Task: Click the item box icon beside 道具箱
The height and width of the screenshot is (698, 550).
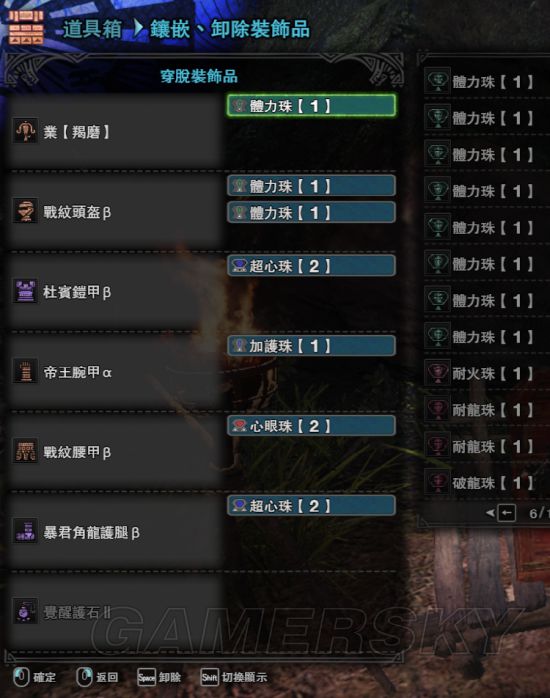Action: [x=26, y=28]
